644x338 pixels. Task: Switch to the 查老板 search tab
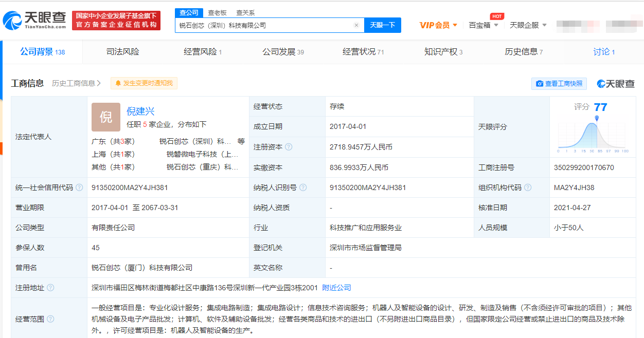[x=217, y=12]
